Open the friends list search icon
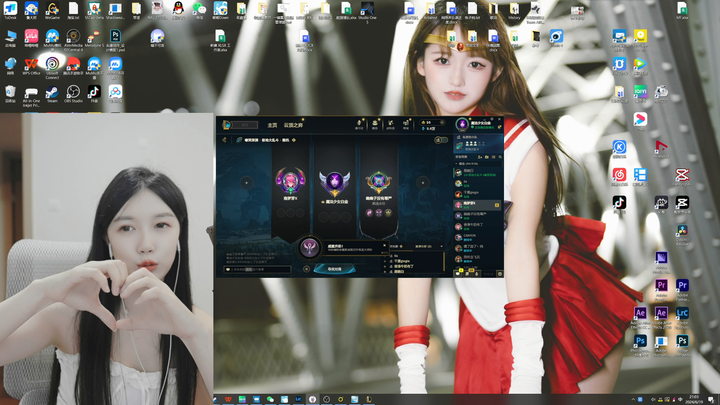The width and height of the screenshot is (720, 405). pos(500,157)
